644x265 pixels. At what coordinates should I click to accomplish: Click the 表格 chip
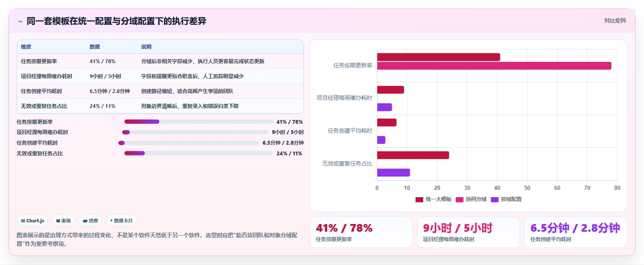(x=63, y=221)
